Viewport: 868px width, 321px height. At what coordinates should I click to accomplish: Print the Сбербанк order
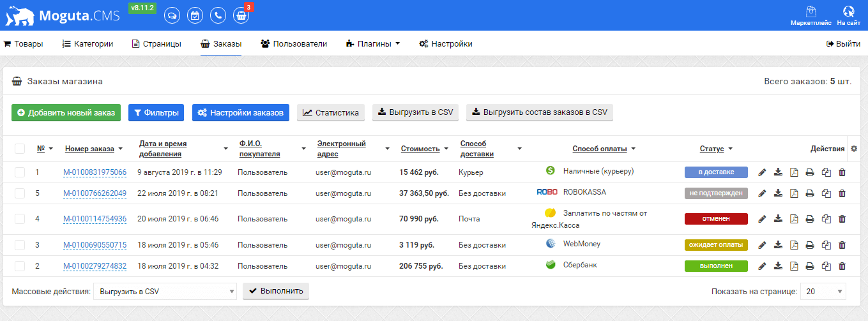click(810, 266)
